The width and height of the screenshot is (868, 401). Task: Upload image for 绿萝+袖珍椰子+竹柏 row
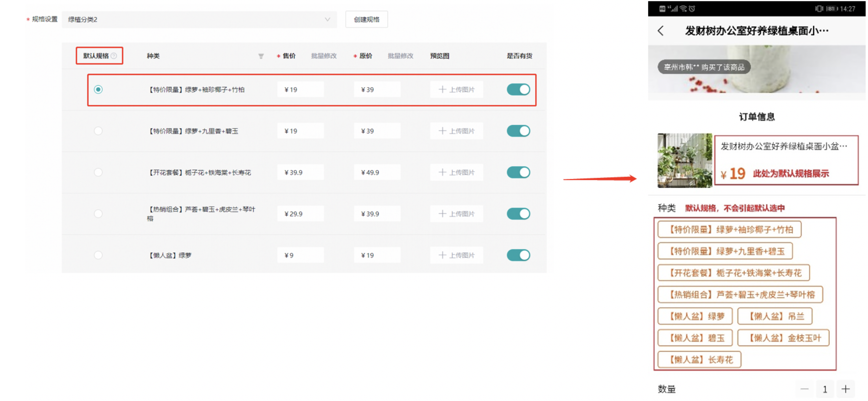(456, 89)
